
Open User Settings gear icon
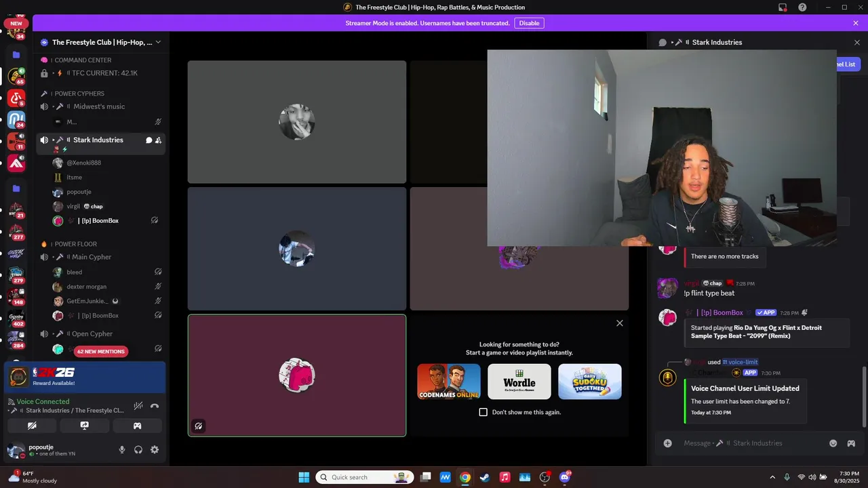click(155, 449)
